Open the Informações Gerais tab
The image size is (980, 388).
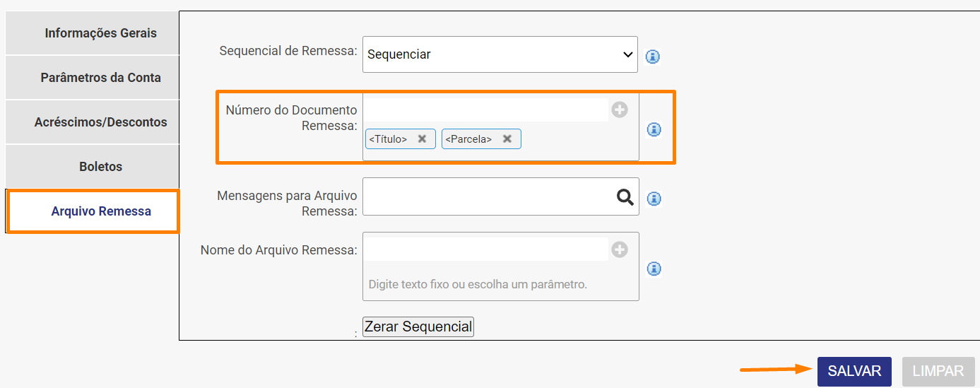pos(101,33)
